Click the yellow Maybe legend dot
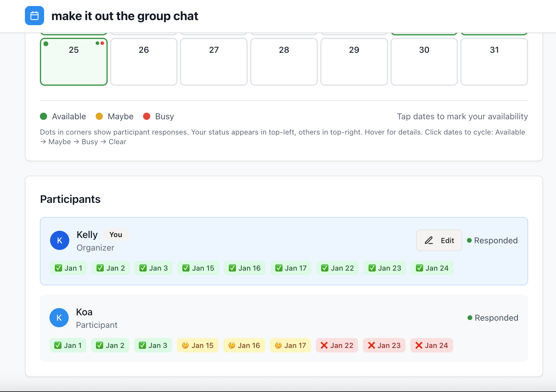Screen dimensions: 556x392 99,116
